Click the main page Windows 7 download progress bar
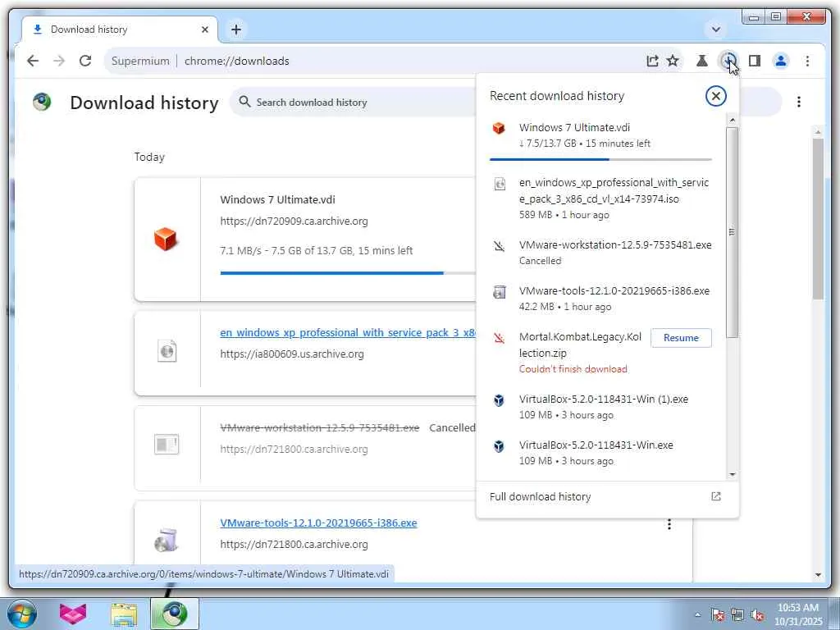The height and width of the screenshot is (630, 840). (348, 273)
